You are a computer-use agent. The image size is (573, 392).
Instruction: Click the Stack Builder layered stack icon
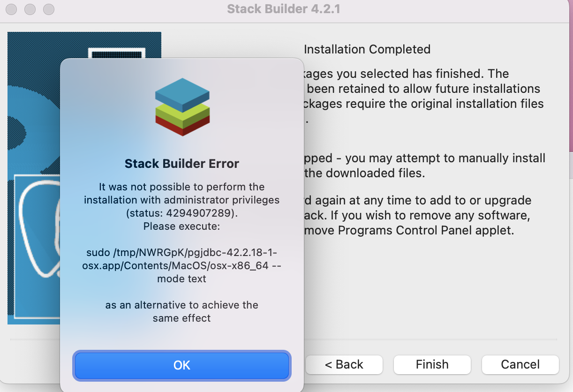click(x=182, y=107)
